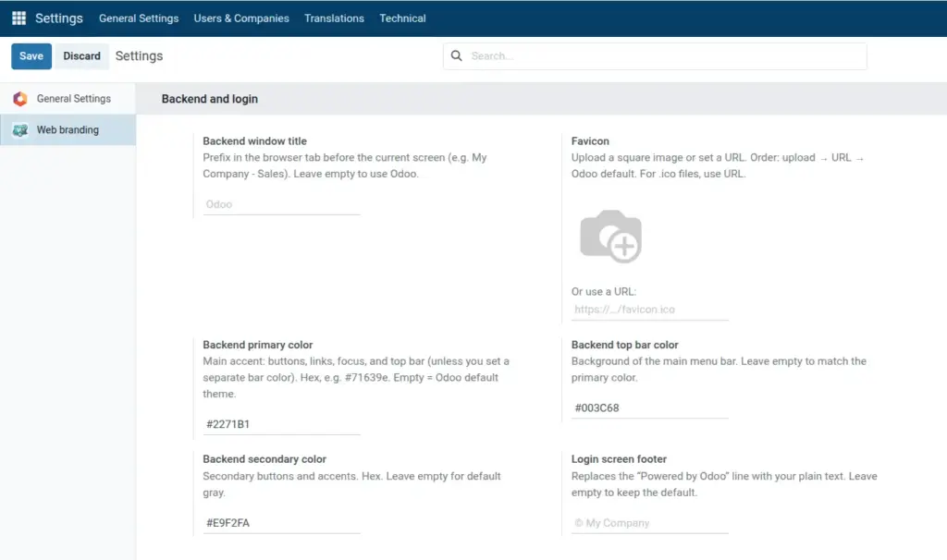Click the General Settings hexagon icon
947x560 pixels.
tap(20, 98)
